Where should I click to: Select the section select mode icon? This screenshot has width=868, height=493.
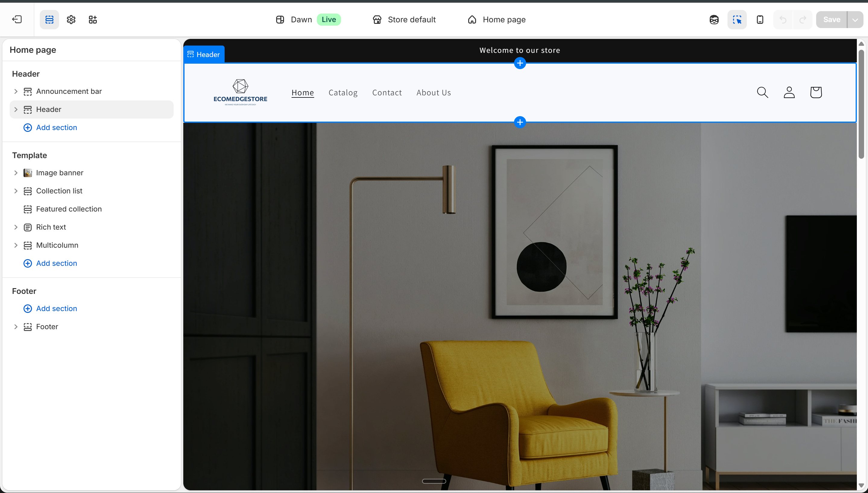[737, 19]
